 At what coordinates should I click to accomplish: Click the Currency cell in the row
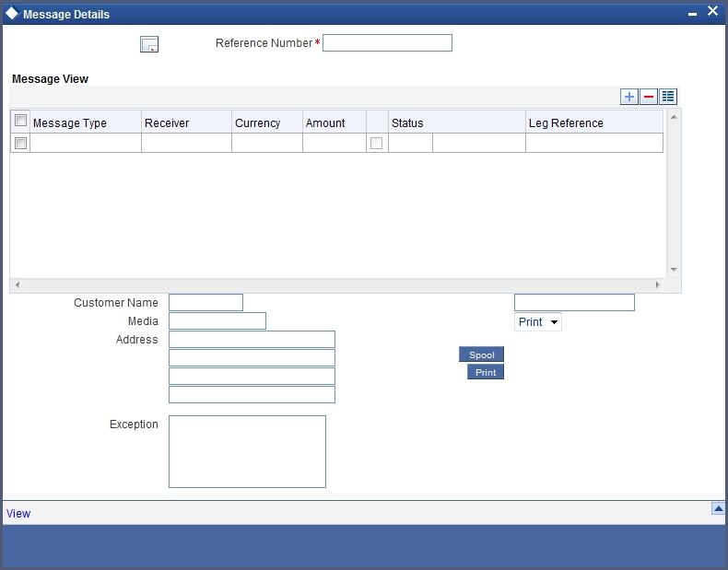[x=267, y=143]
